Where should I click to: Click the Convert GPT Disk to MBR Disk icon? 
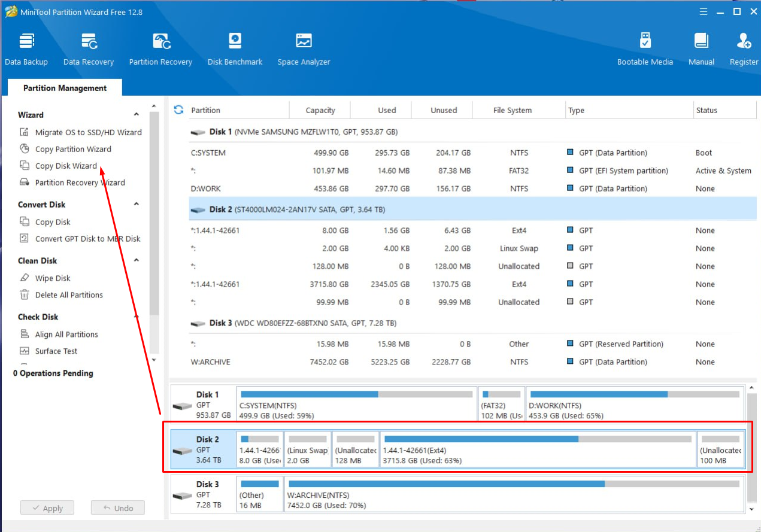[x=25, y=239]
